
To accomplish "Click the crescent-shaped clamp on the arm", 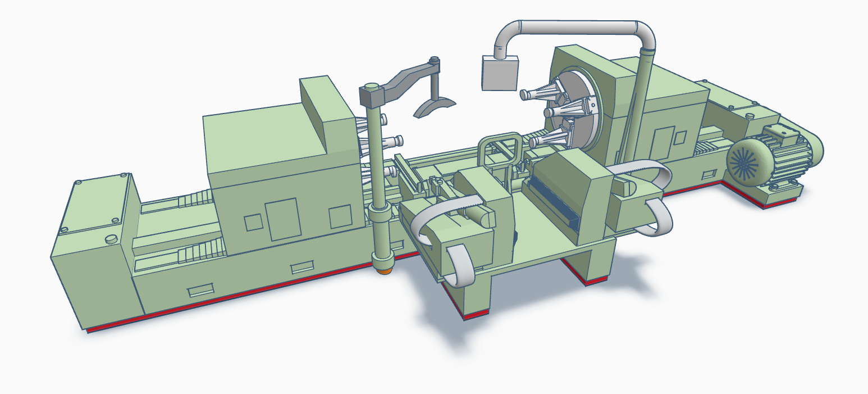I will (x=435, y=107).
